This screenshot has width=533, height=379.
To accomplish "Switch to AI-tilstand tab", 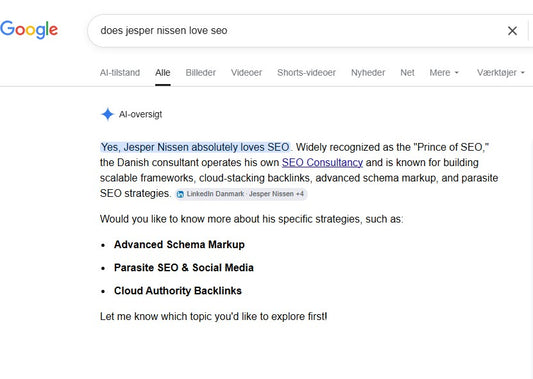I will 120,73.
